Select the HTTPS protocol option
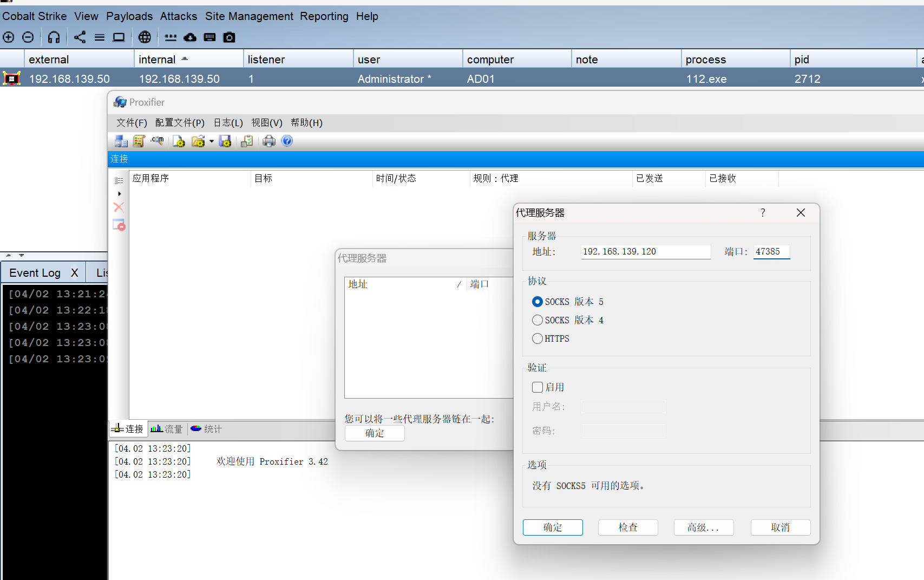Screen dimensions: 924x580 [538, 338]
